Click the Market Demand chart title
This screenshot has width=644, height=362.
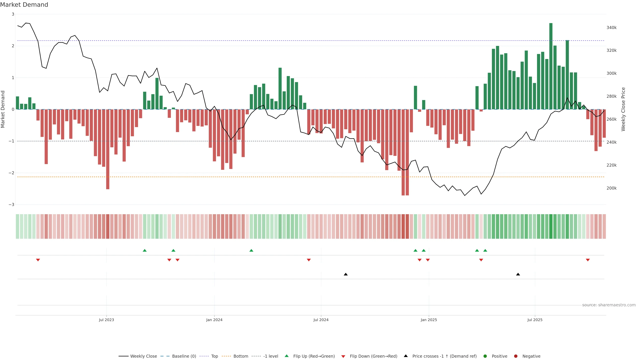pos(24,5)
